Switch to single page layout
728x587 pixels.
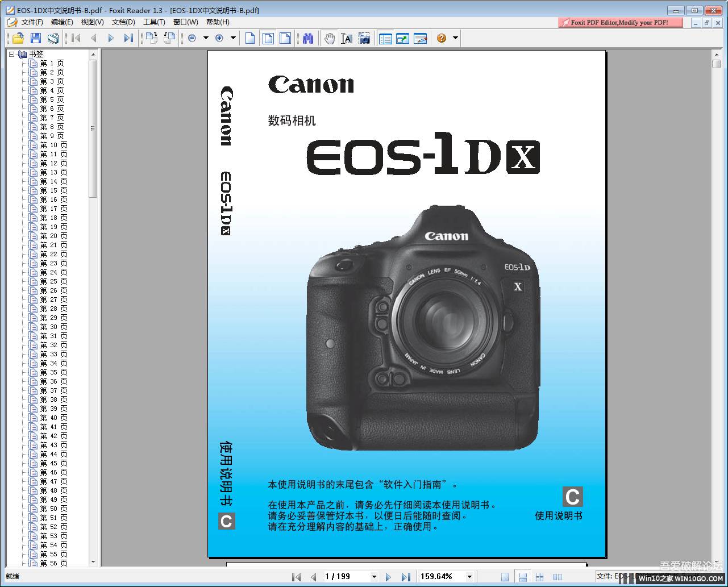[x=505, y=577]
